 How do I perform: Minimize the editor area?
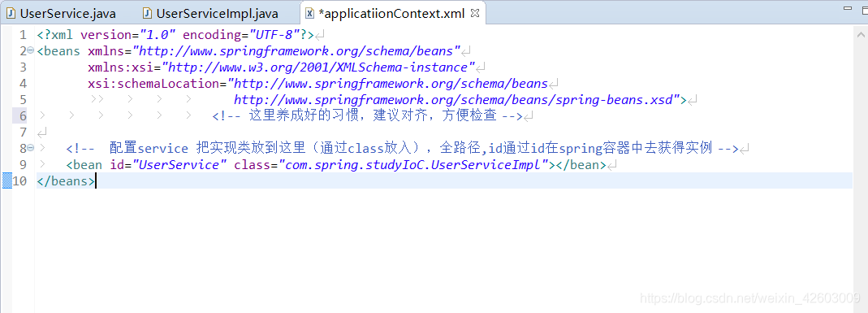click(x=847, y=8)
